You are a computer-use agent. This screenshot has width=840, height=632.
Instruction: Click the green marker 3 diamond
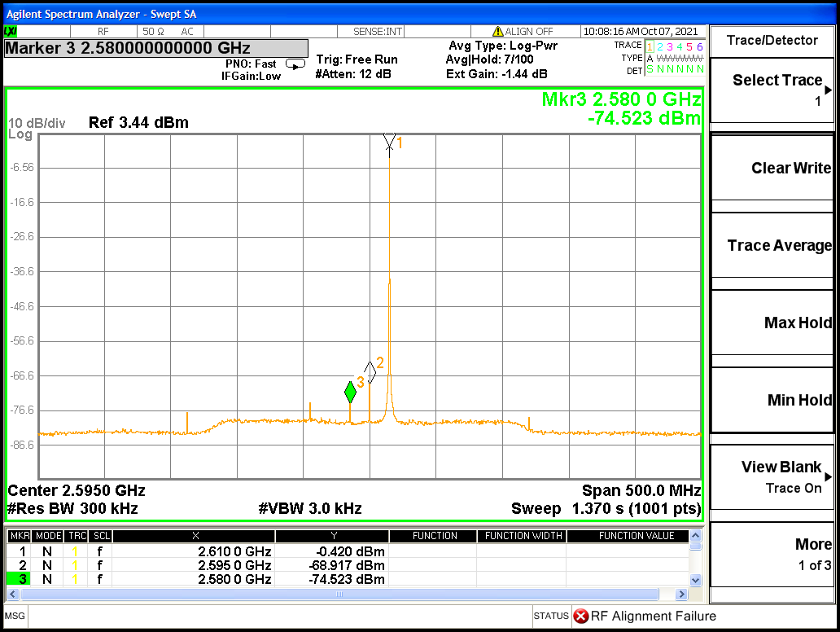click(350, 392)
